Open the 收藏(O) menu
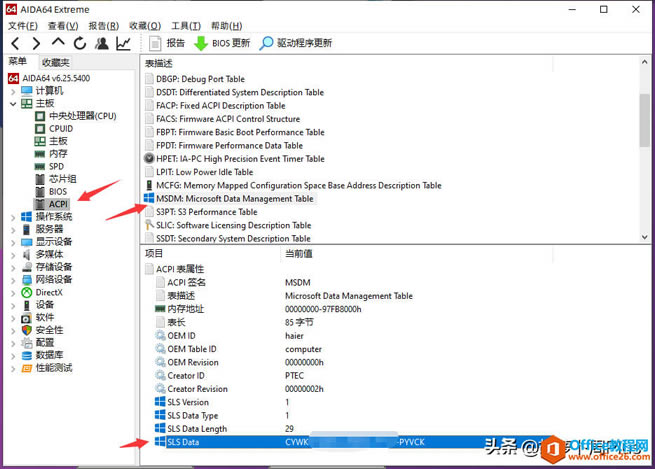This screenshot has width=655, height=469. coord(145,26)
